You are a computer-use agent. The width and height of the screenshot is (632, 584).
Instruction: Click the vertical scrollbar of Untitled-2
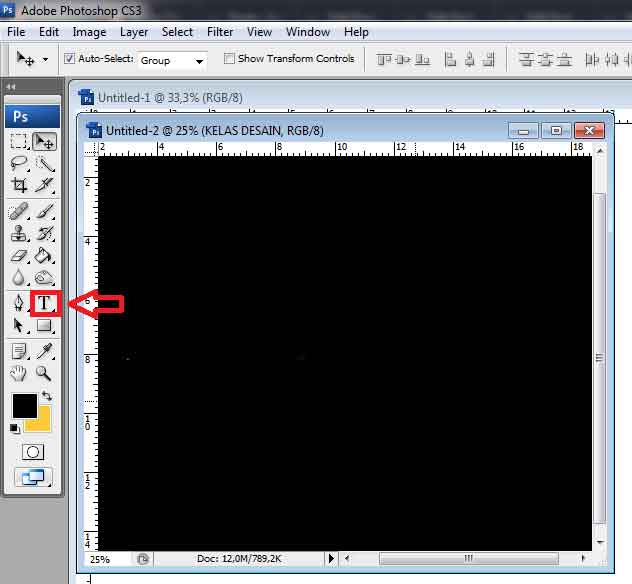[x=600, y=358]
